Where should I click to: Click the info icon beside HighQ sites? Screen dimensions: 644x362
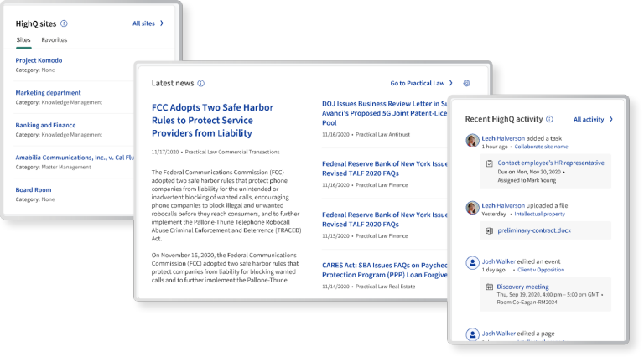tap(65, 23)
